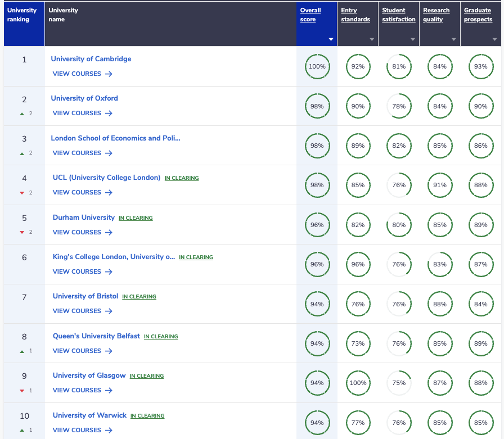
Task: Expand the Student satisfaction sort arrow
Action: 413,39
